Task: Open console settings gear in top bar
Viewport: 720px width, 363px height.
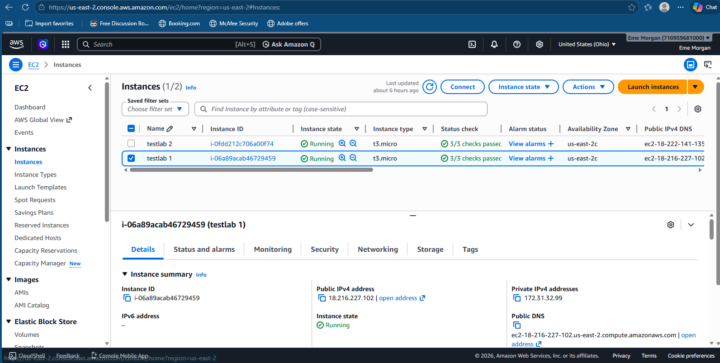Action: click(539, 45)
